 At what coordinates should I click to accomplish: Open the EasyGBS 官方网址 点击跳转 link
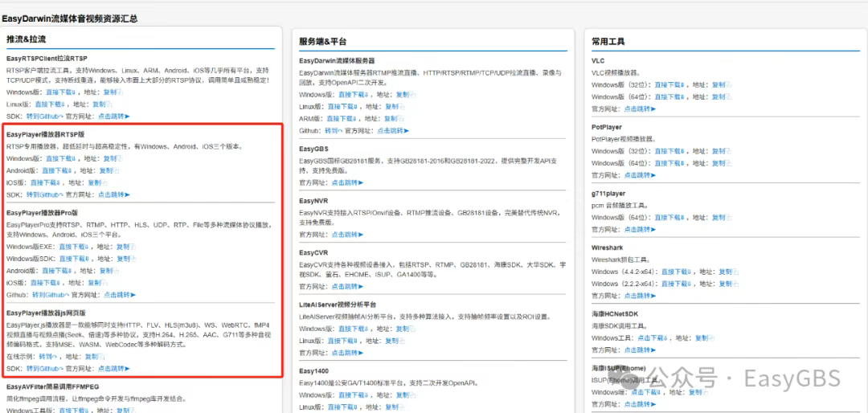pyautogui.click(x=347, y=182)
